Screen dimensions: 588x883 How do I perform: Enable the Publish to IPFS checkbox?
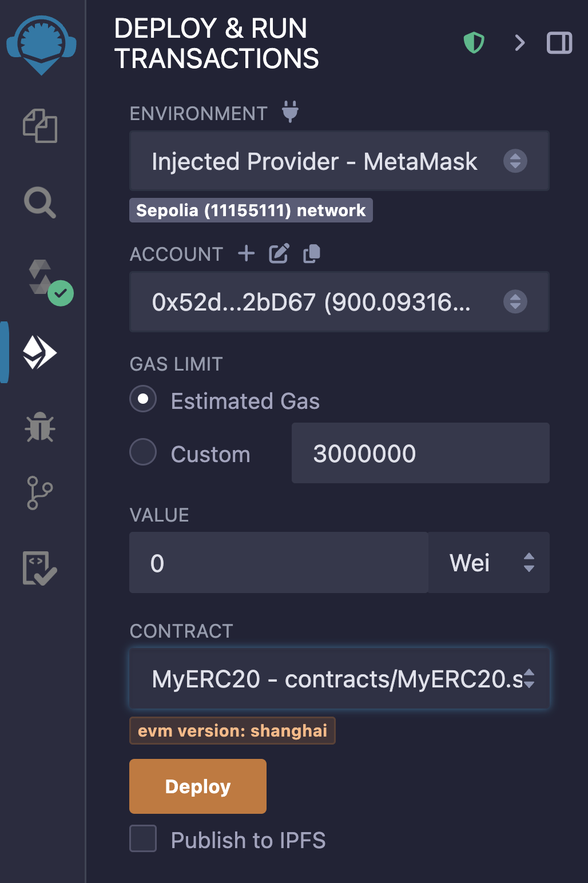(x=143, y=838)
